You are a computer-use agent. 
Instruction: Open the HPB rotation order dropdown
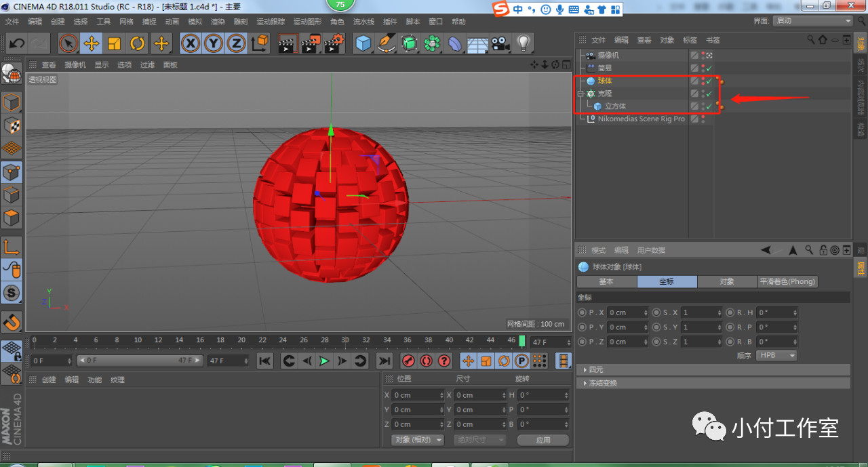(x=777, y=355)
